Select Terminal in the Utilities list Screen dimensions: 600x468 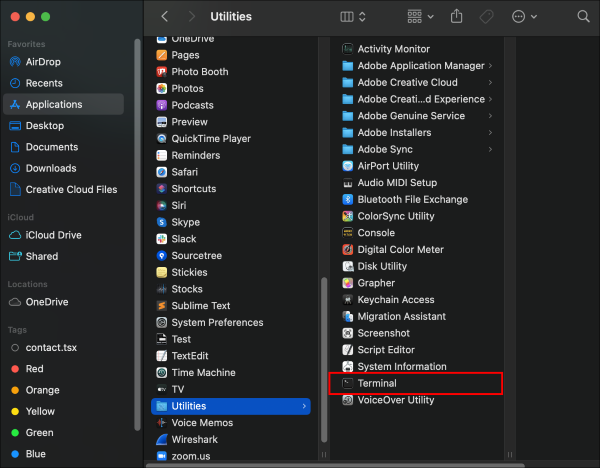[417, 383]
